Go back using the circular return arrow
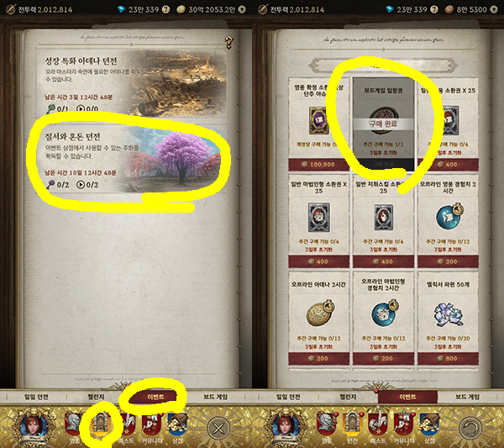Image resolution: width=504 pixels, height=448 pixels. [x=470, y=429]
